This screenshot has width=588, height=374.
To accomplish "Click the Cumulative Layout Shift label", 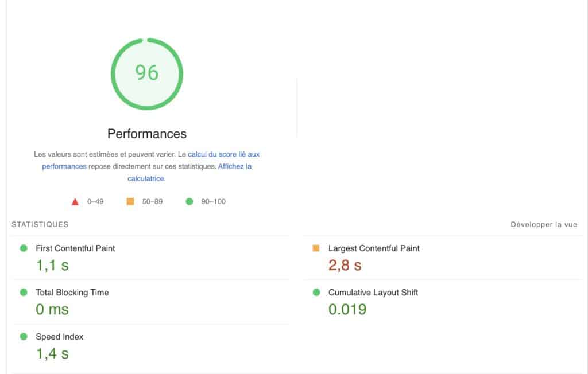I will point(373,293).
